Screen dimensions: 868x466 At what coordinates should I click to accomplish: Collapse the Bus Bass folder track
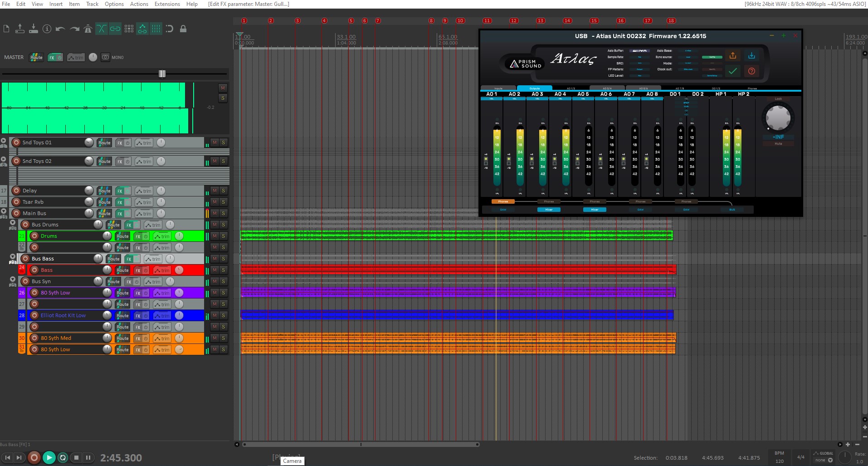tap(13, 257)
